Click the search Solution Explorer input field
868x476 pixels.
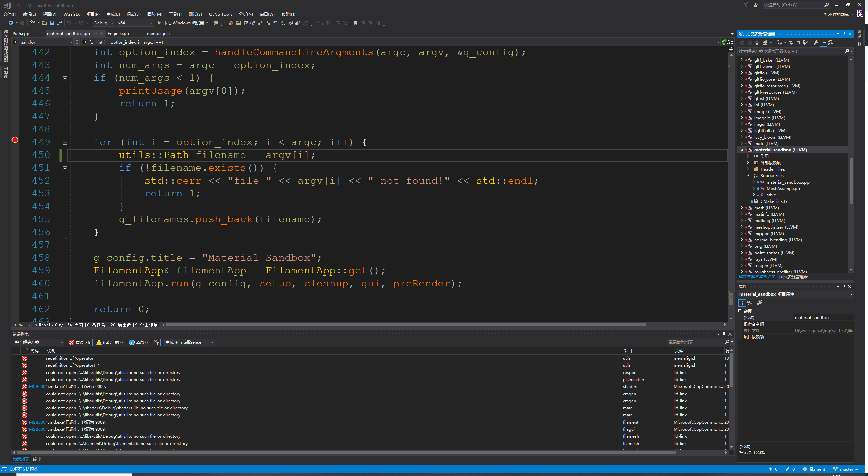click(791, 51)
